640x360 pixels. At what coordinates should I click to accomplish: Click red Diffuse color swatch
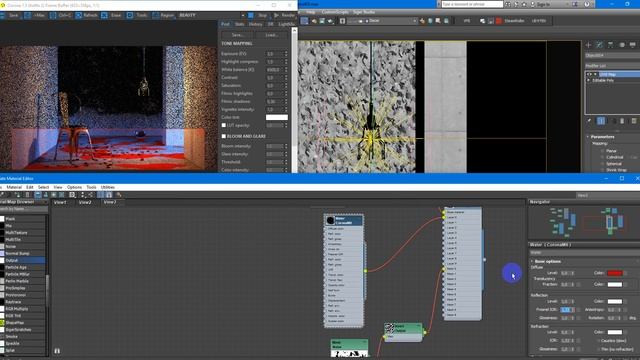[x=615, y=273]
